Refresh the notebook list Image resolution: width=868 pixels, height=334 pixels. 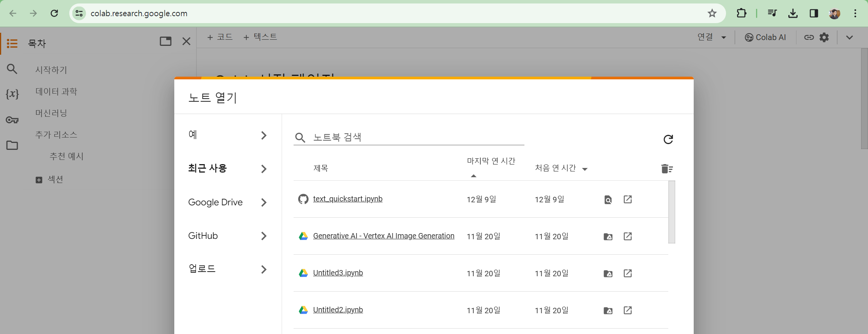(668, 139)
